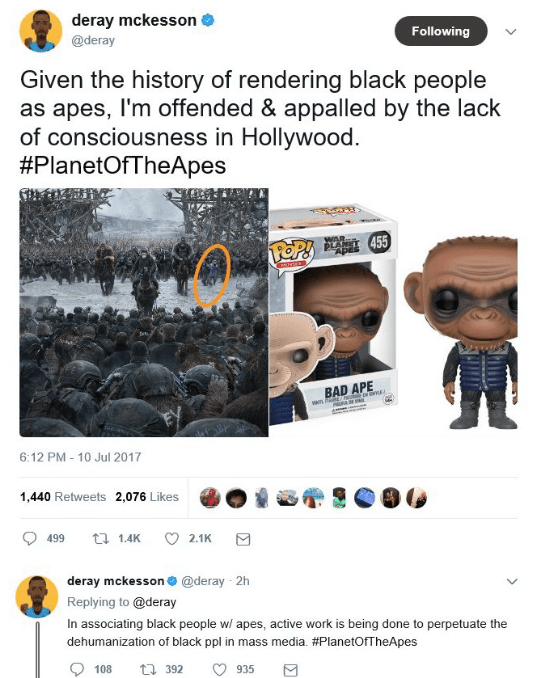Image resolution: width=540 pixels, height=678 pixels.
Task: Open the 2,076 Likes list
Action: tap(147, 497)
